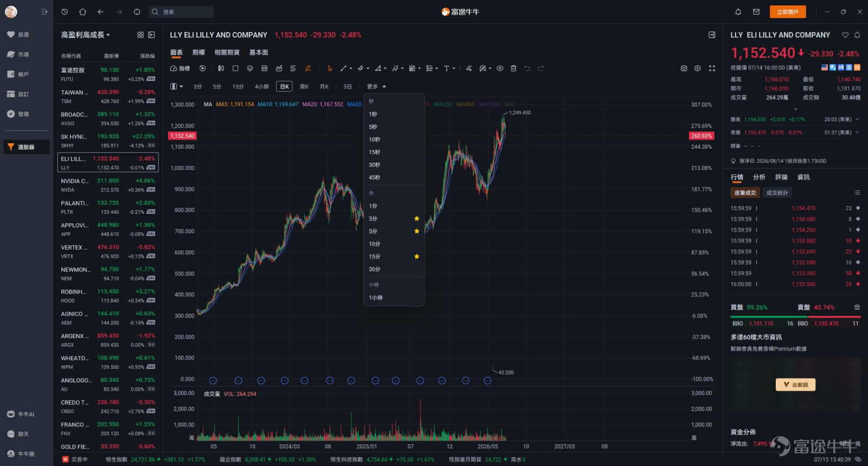Switch to the 相關期貨 related futures tab
Viewport: 868px width, 466px height.
click(x=227, y=53)
